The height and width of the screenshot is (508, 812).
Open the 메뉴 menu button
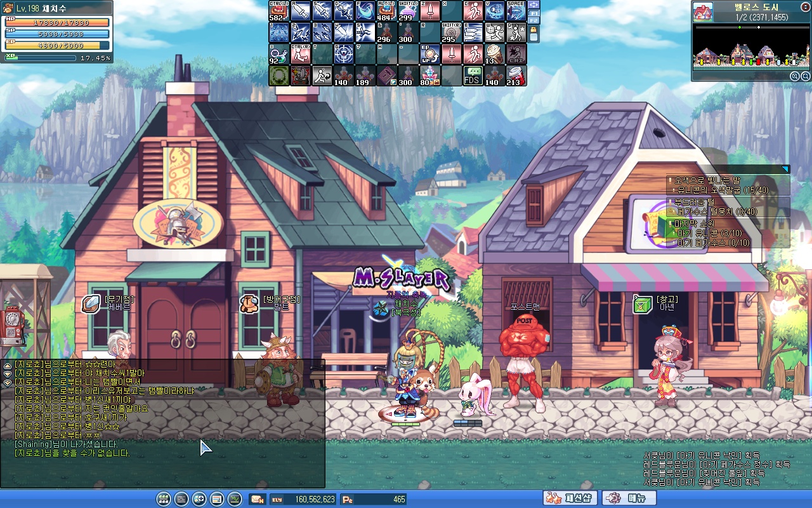pyautogui.click(x=629, y=498)
